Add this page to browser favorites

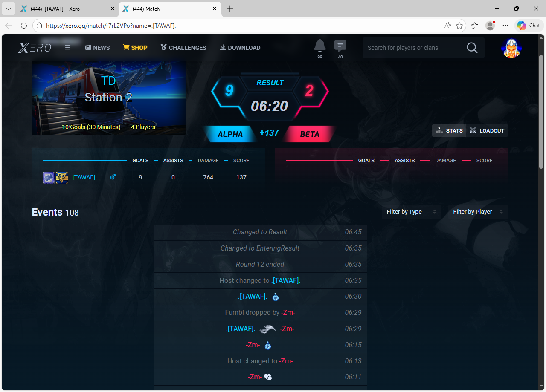click(x=459, y=26)
